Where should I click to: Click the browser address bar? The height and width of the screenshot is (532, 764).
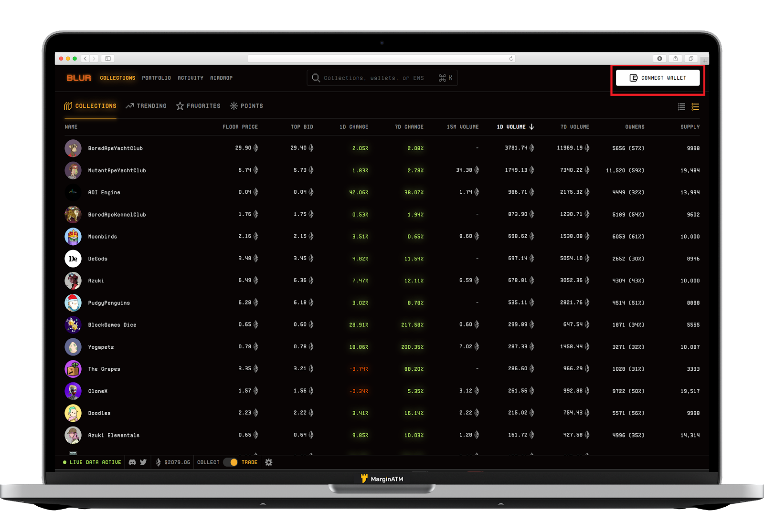(382, 59)
